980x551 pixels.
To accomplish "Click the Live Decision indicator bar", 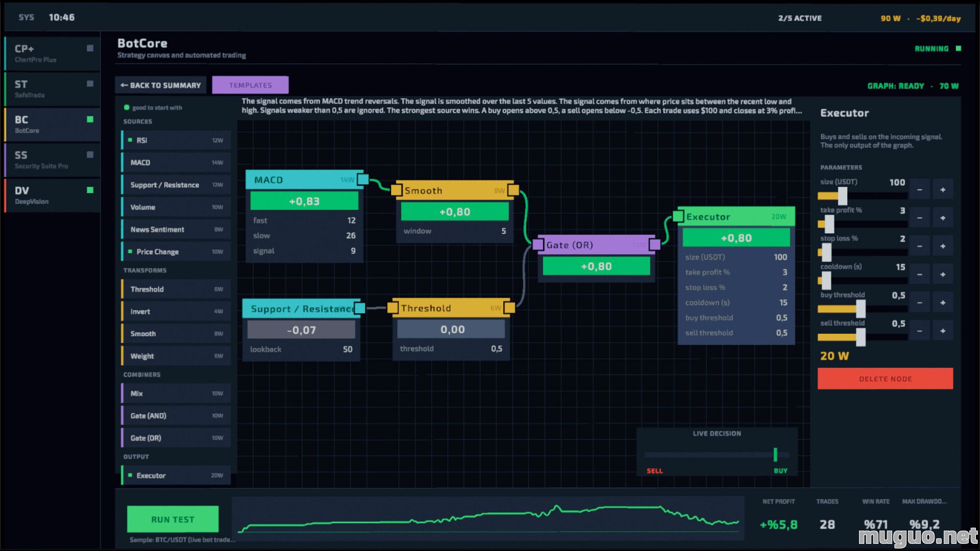I will tap(717, 455).
